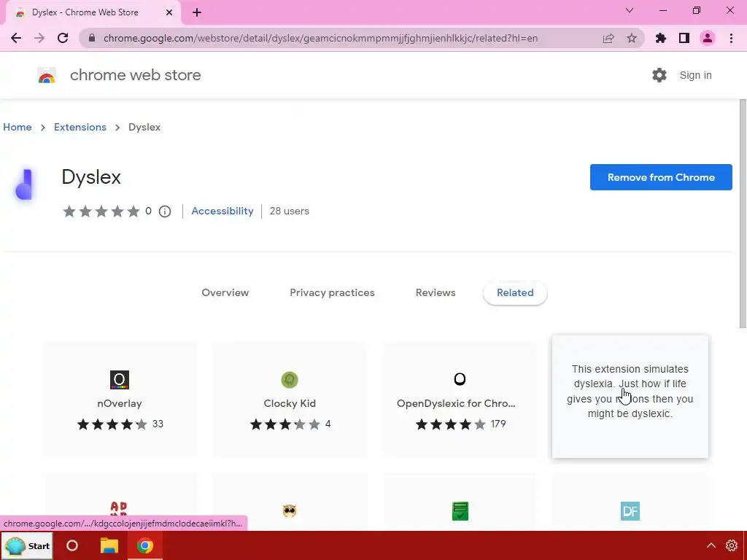The width and height of the screenshot is (747, 560).
Task: Click the Opera icon in the taskbar
Action: click(72, 545)
